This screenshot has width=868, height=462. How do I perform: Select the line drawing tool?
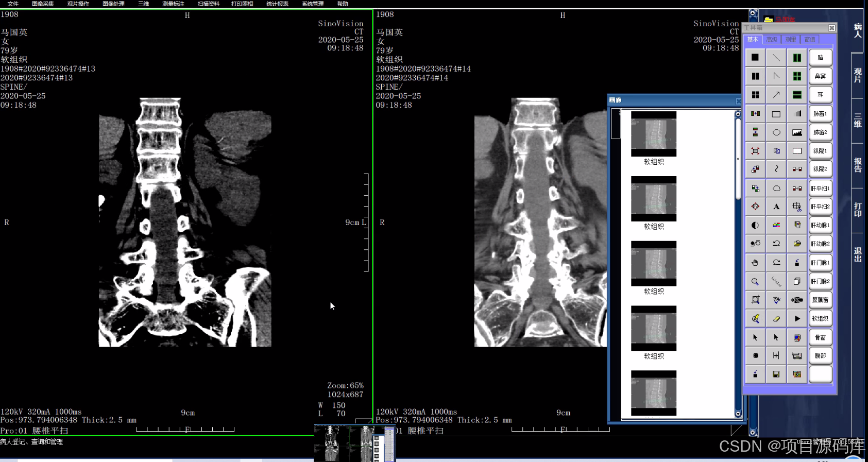click(x=776, y=58)
